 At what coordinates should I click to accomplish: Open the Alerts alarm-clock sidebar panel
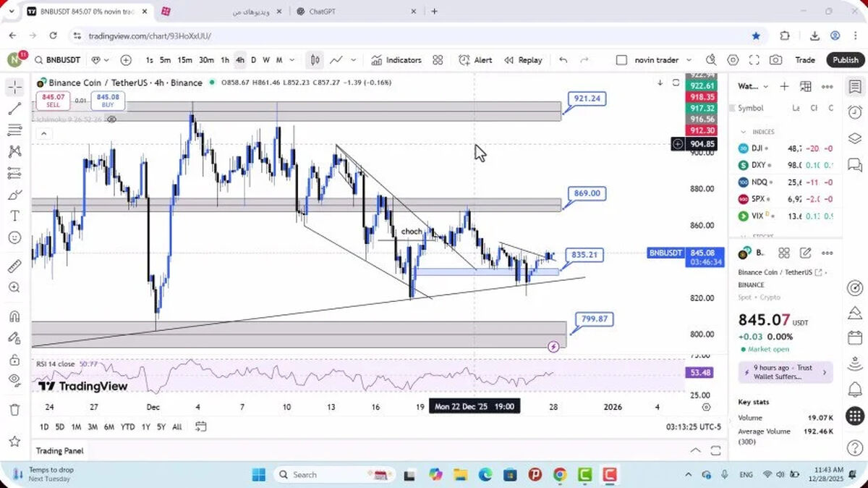click(x=855, y=113)
